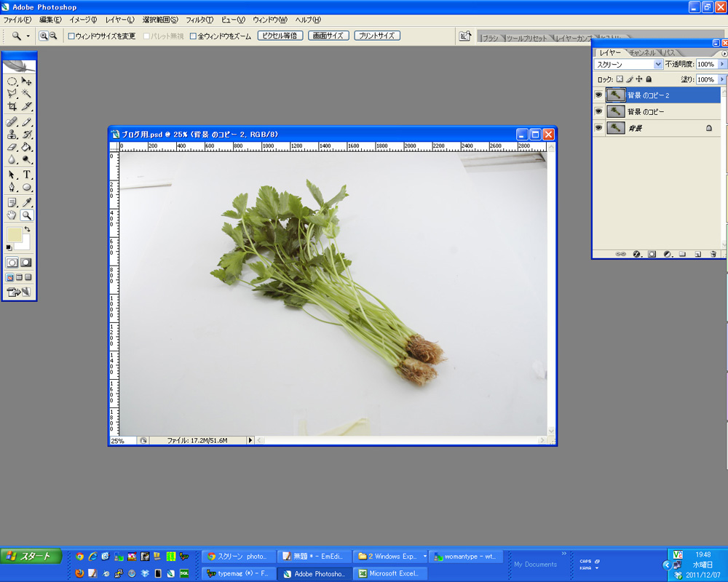Open the イメージ menu
The image size is (728, 582).
click(83, 20)
